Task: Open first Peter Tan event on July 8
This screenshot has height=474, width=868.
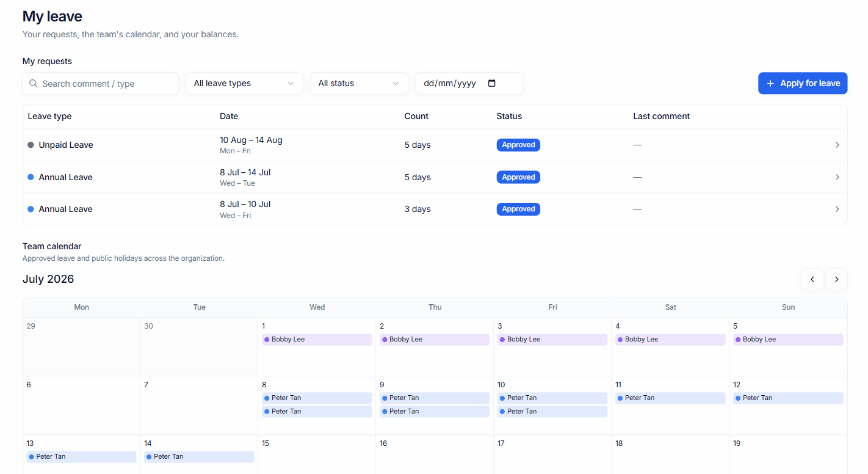Action: (317, 398)
